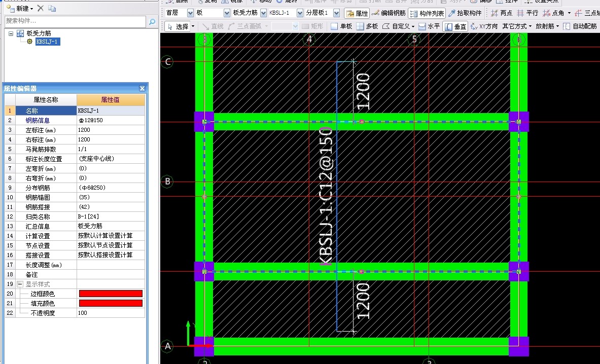This screenshot has height=364, width=600.
Task: Click the copy component icon
Action: pyautogui.click(x=52, y=8)
